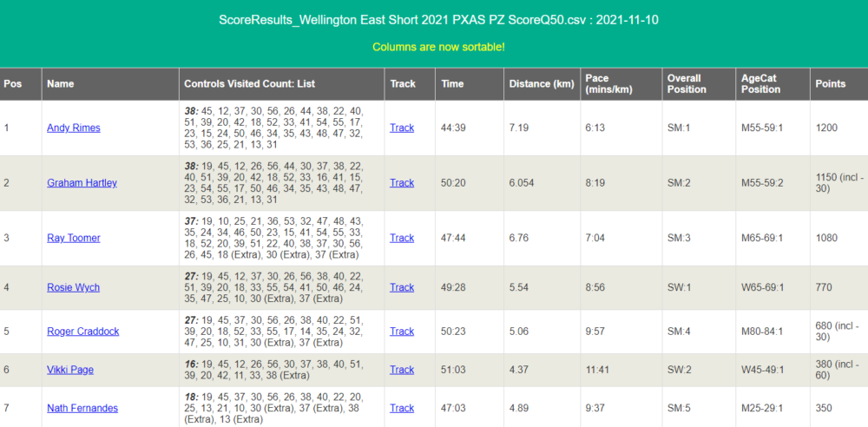
Task: Select time value 49:28
Action: pos(453,287)
